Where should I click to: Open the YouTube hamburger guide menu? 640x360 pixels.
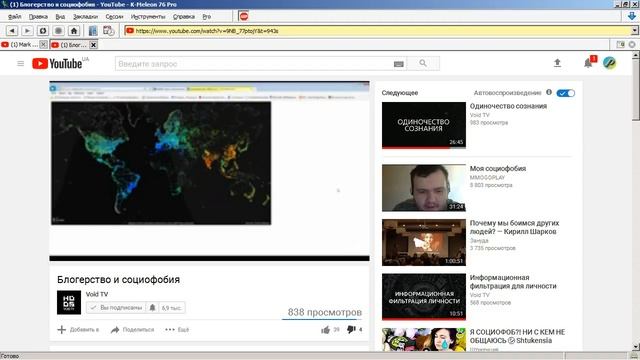(x=20, y=64)
